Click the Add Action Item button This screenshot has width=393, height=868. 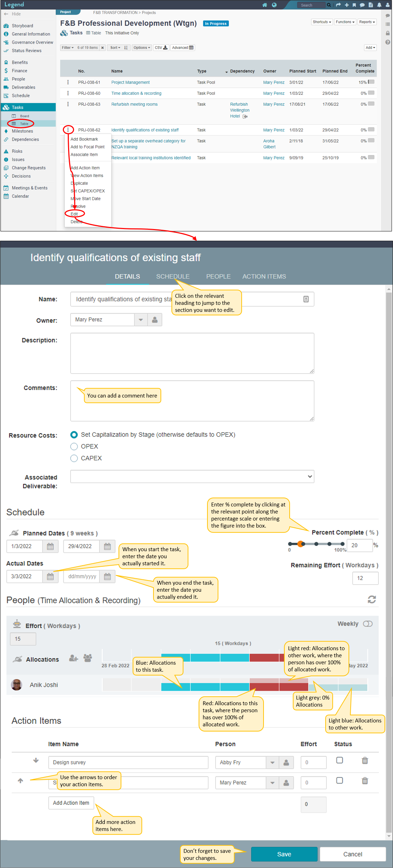click(71, 803)
